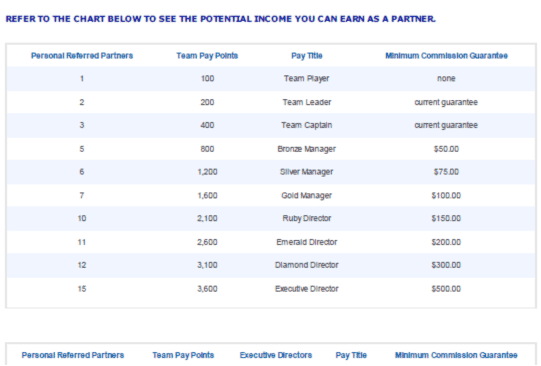Click the '3,100' team pay points cell
The width and height of the screenshot is (541, 366).
click(x=207, y=265)
